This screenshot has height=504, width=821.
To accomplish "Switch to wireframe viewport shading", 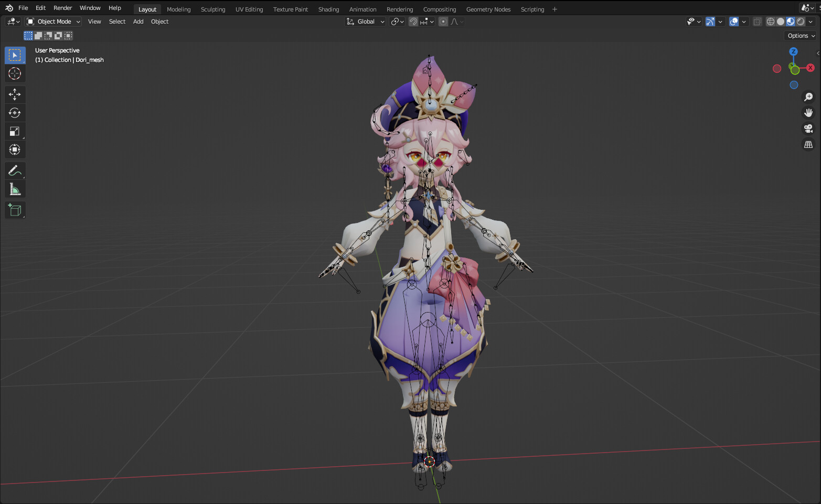I will [x=771, y=22].
